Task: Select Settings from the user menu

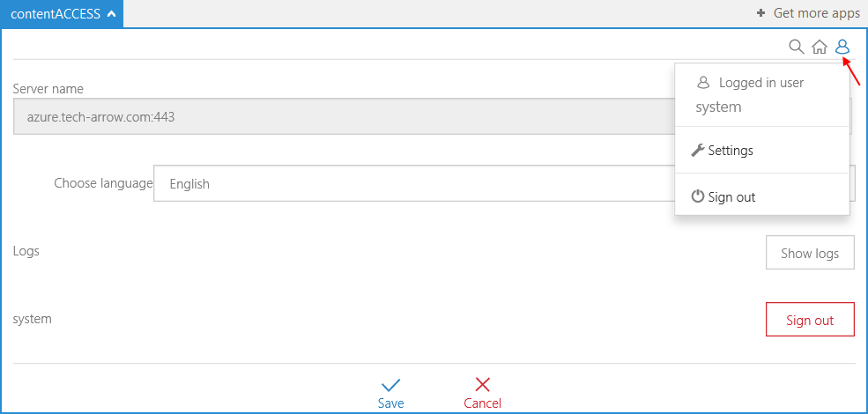Action: click(731, 151)
